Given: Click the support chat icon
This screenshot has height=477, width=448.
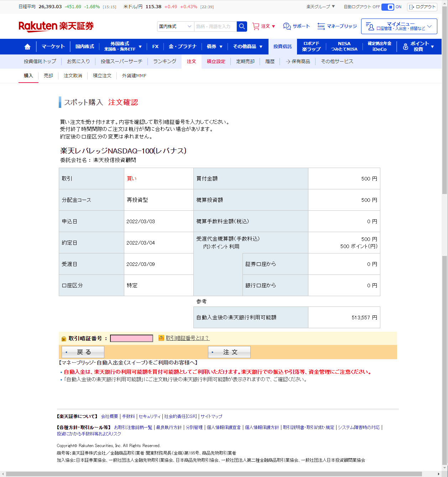Looking at the screenshot, I should coord(287,26).
